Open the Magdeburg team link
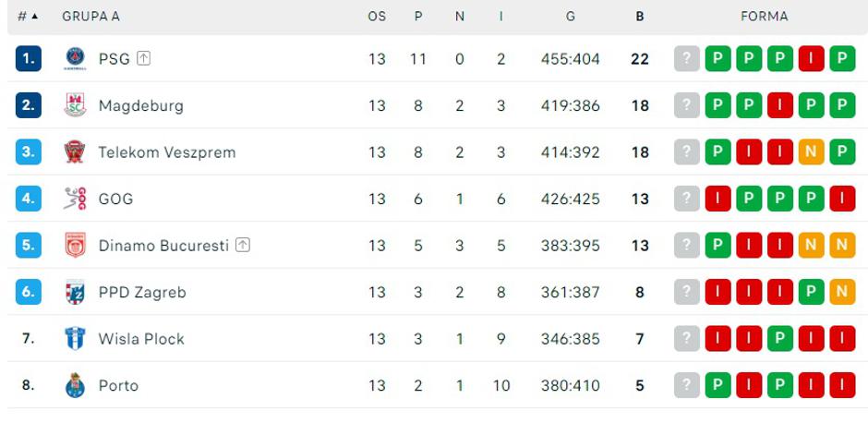The height and width of the screenshot is (423, 868). (141, 105)
